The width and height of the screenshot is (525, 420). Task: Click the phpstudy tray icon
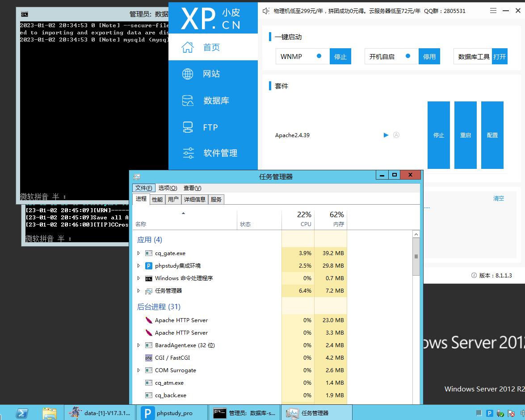click(x=490, y=413)
